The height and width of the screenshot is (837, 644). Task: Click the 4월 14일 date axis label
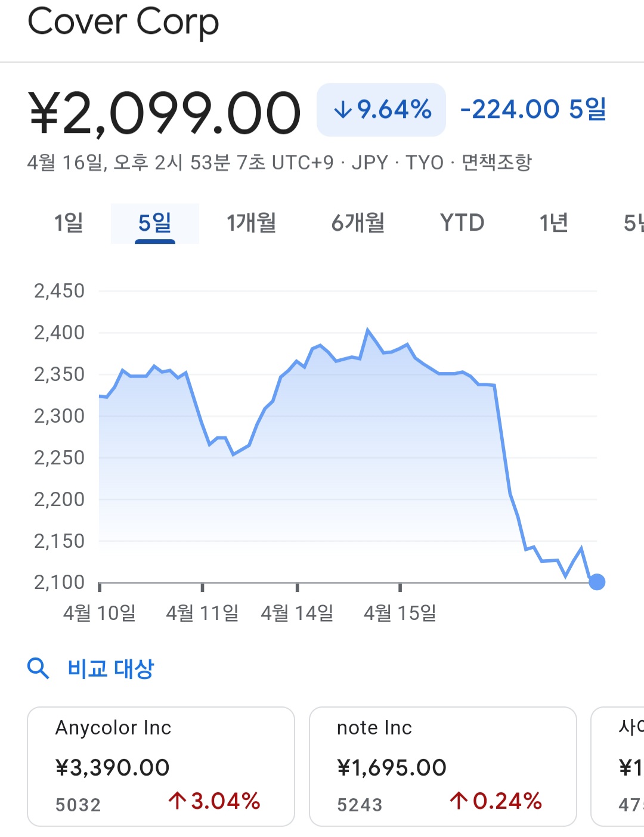297,612
